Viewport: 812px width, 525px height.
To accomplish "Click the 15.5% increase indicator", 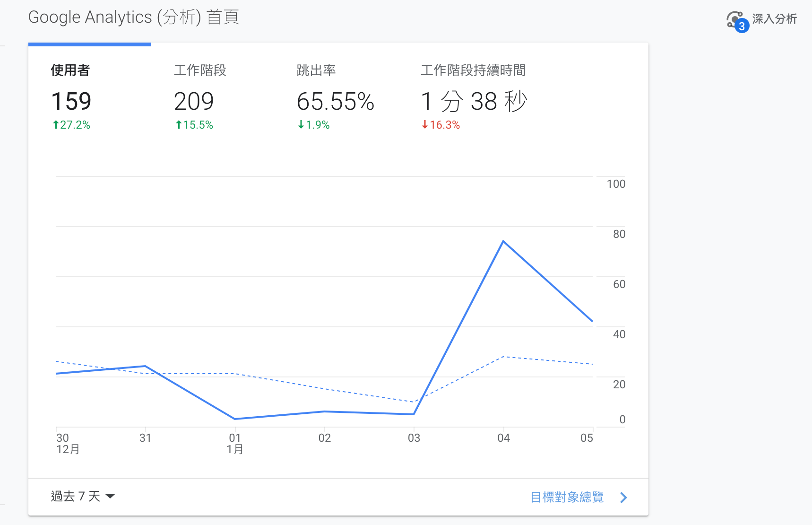I will [194, 125].
